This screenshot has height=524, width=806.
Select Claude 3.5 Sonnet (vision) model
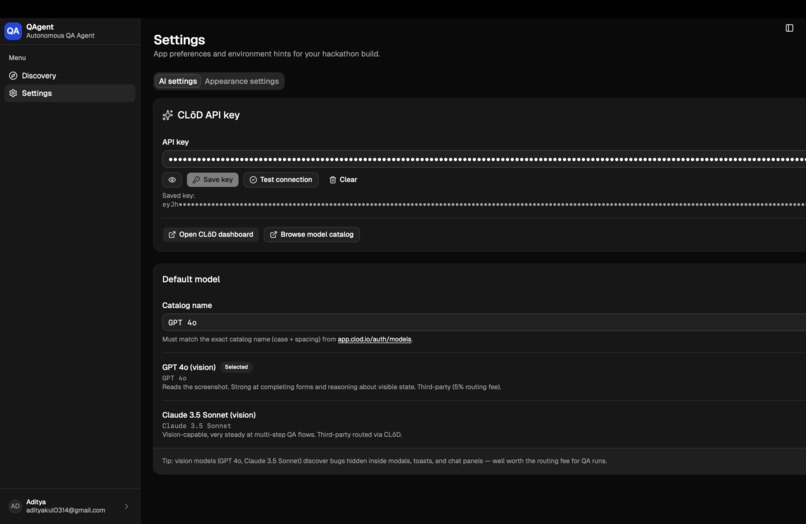[x=484, y=424]
